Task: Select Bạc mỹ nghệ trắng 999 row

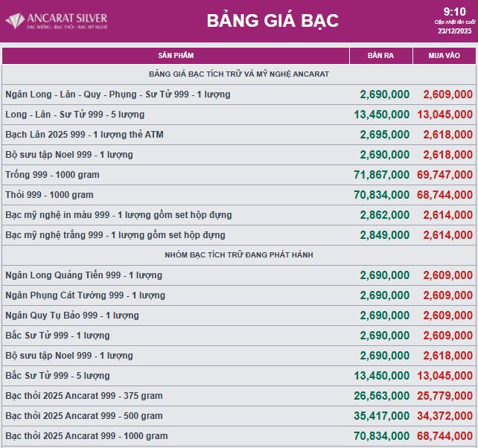Action: pyautogui.click(x=115, y=235)
